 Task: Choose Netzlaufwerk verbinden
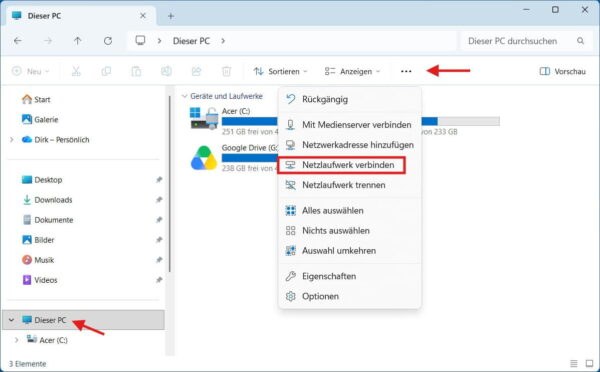coord(341,165)
